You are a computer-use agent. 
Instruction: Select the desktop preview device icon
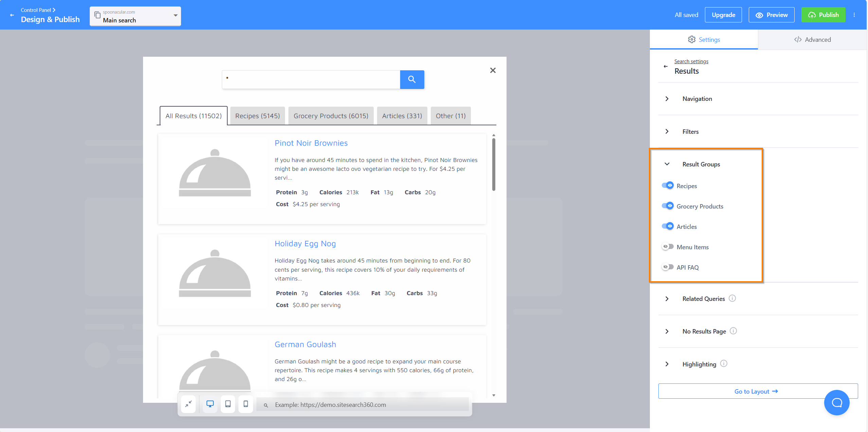pos(210,404)
